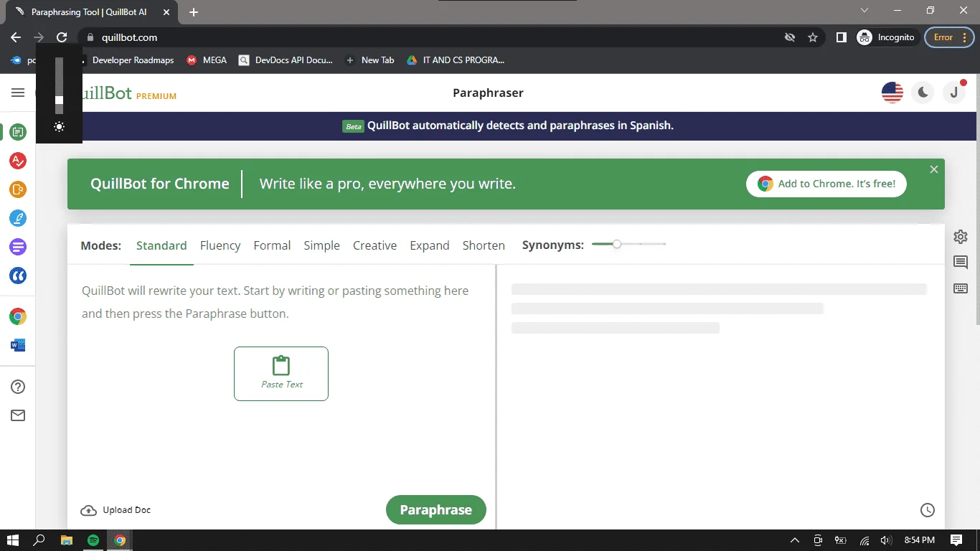The width and height of the screenshot is (980, 551).
Task: Switch to the Formal mode
Action: click(272, 245)
